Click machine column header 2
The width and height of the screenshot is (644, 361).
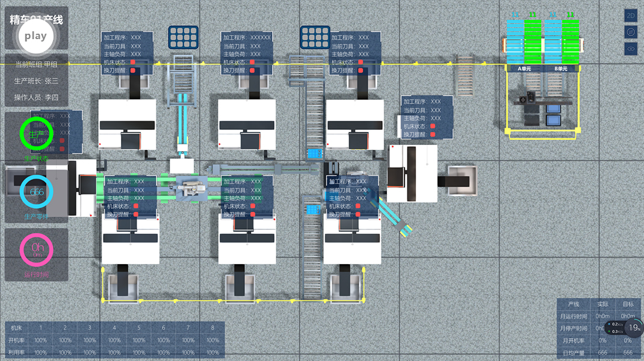tap(65, 328)
